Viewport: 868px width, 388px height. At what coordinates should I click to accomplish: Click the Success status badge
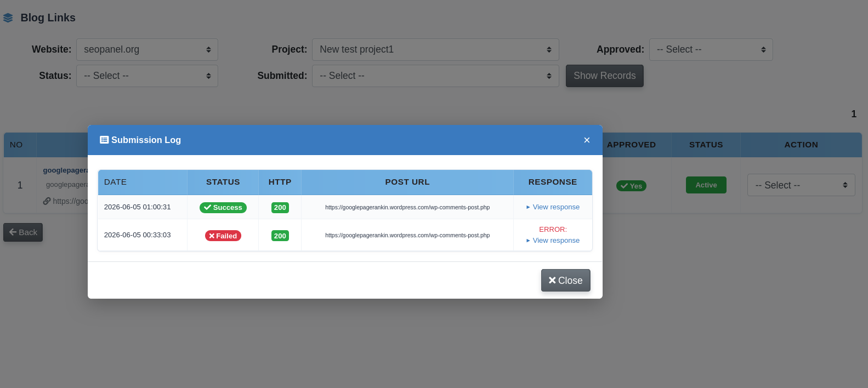(223, 208)
